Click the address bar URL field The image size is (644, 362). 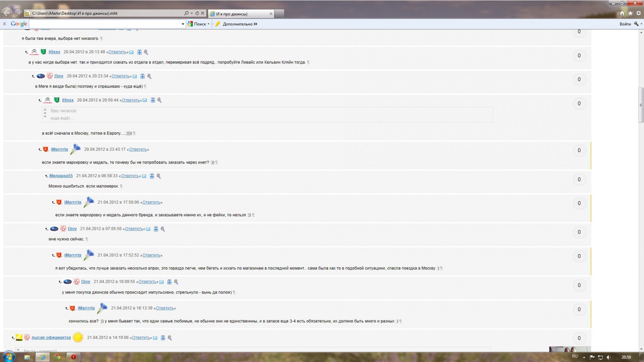pyautogui.click(x=106, y=13)
